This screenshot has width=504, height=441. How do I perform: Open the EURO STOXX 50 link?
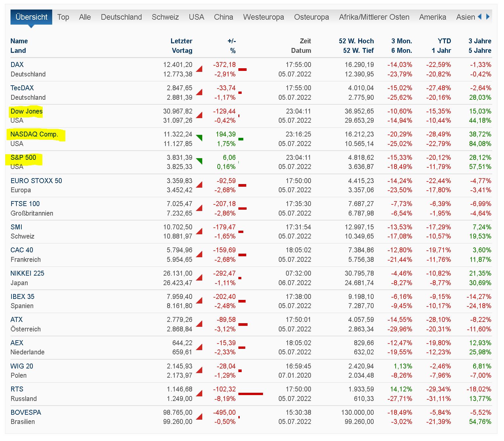coord(36,181)
